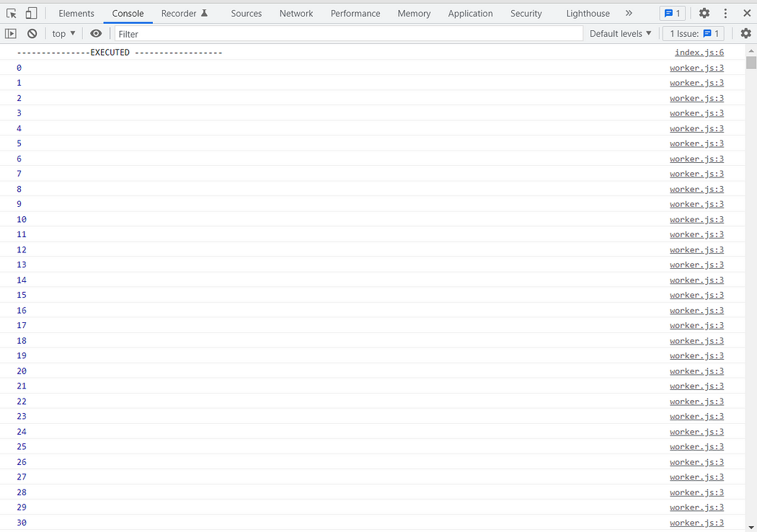Open worker.js:3 link for log 0

tap(696, 68)
